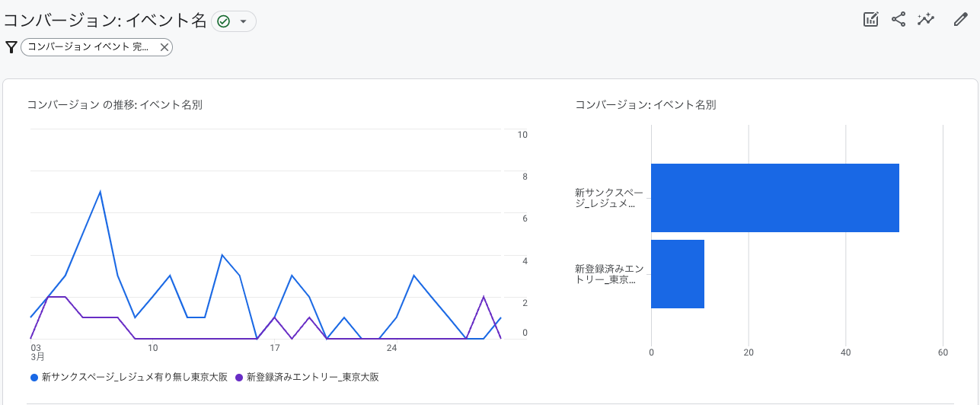Remove the コンバージョン イベント filter chip
This screenshot has height=405, width=980.
click(164, 47)
